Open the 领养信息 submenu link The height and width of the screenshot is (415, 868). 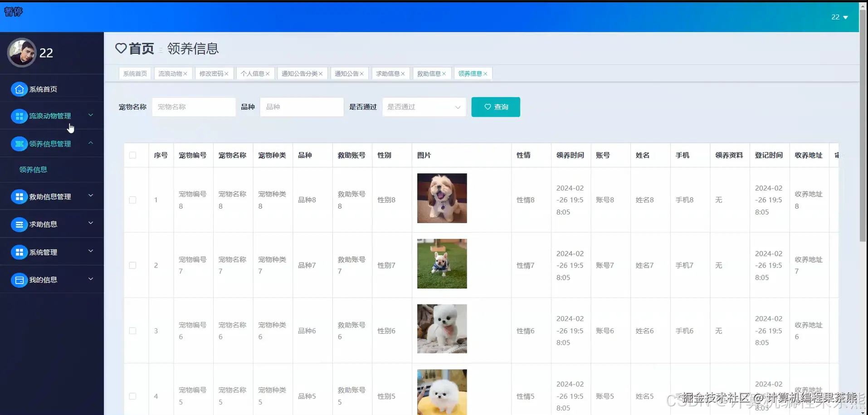click(x=33, y=169)
